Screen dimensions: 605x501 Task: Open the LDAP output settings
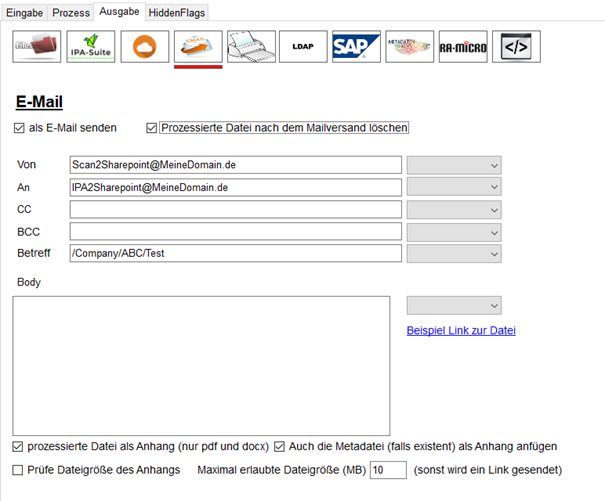303,47
